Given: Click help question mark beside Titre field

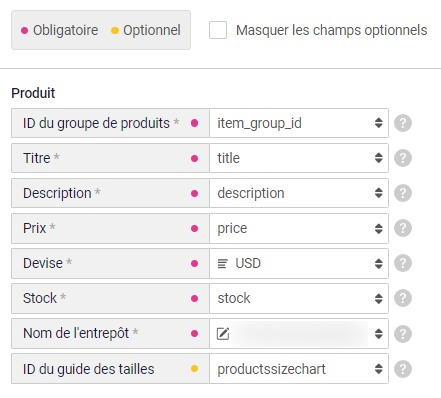Looking at the screenshot, I should pyautogui.click(x=403, y=158).
